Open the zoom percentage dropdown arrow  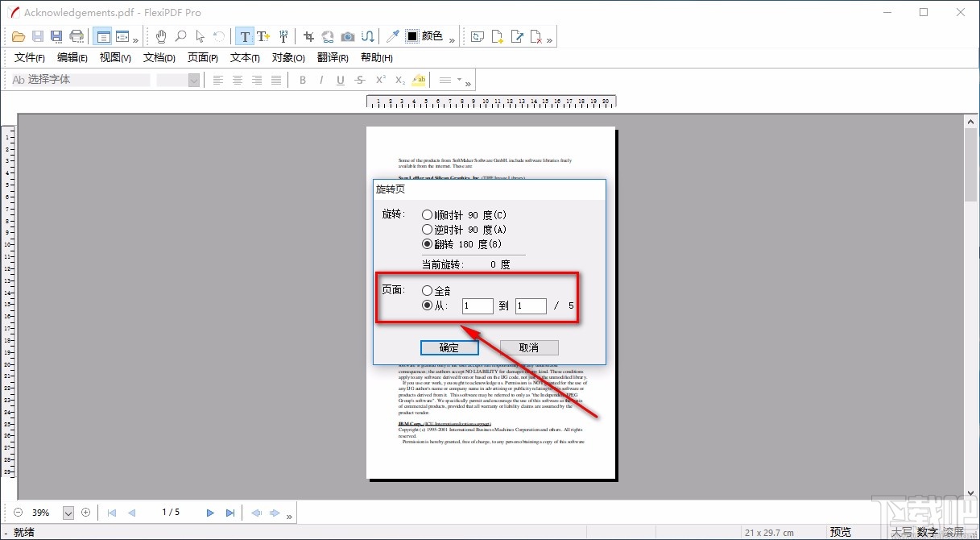(x=68, y=513)
